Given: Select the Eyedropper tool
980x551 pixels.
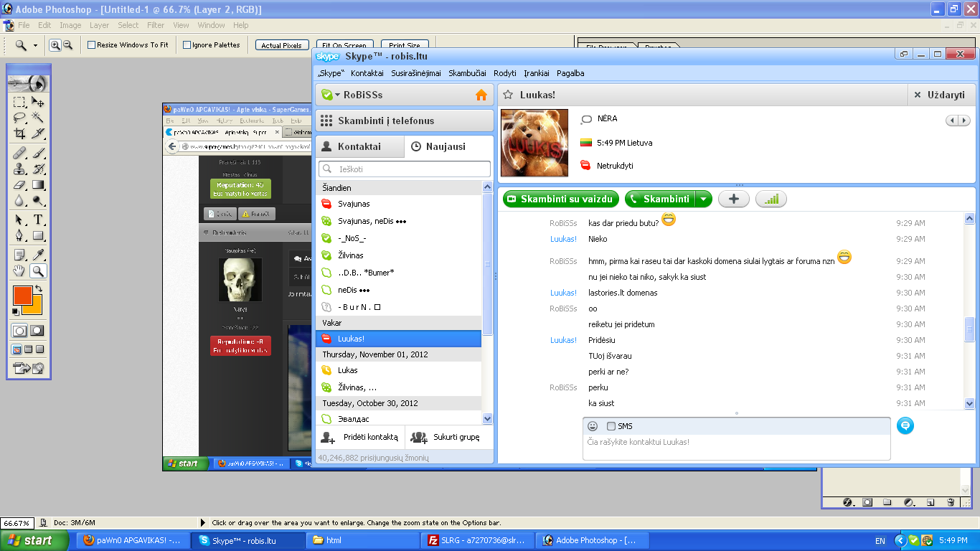Looking at the screenshot, I should click(38, 255).
